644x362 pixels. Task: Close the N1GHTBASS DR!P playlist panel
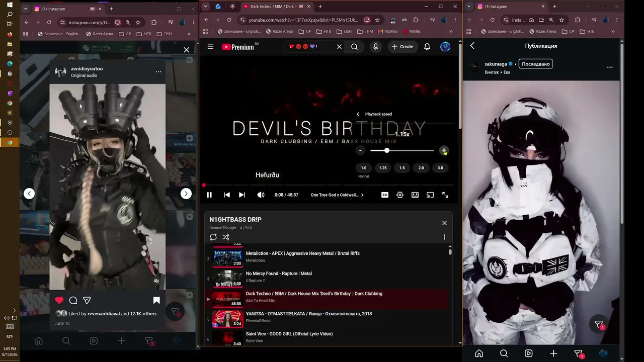[x=444, y=223]
